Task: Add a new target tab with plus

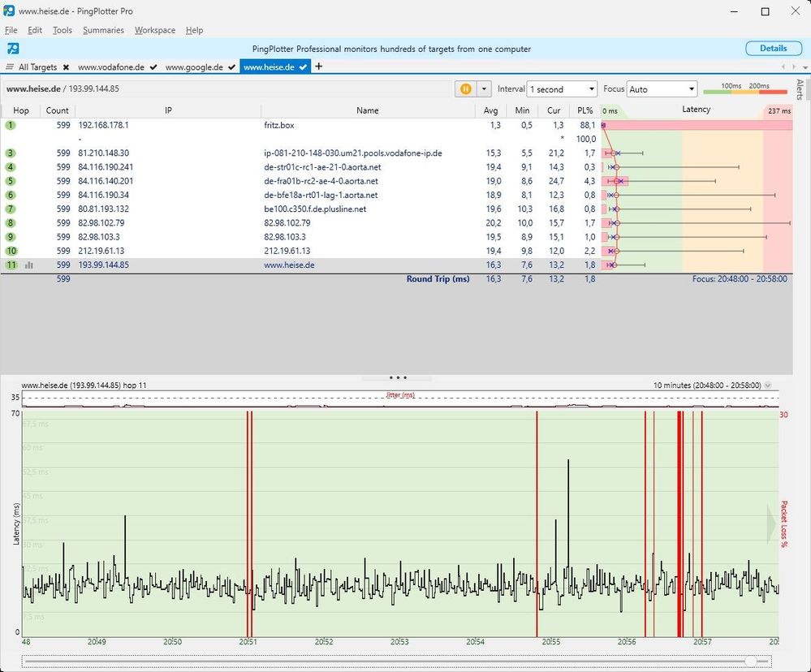Action: coord(318,67)
